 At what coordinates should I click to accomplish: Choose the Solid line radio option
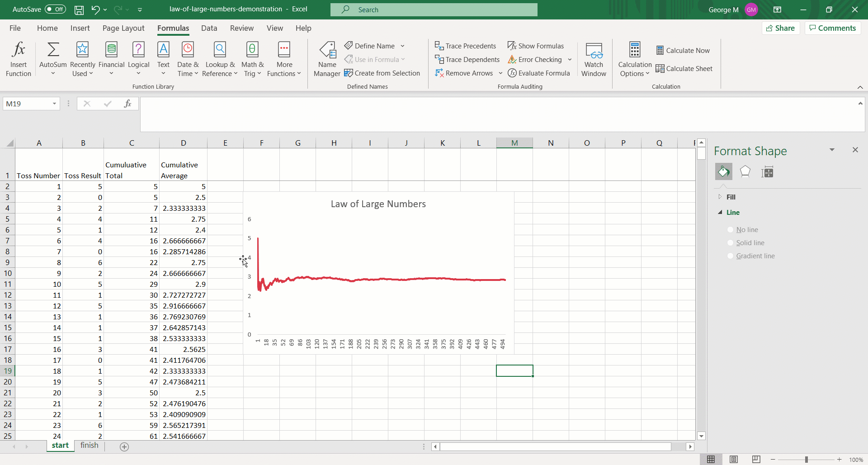coord(730,243)
